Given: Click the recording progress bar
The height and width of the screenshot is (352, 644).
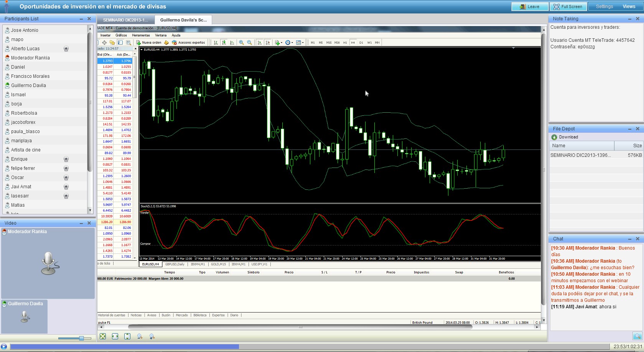Looking at the screenshot, I should tap(310, 347).
